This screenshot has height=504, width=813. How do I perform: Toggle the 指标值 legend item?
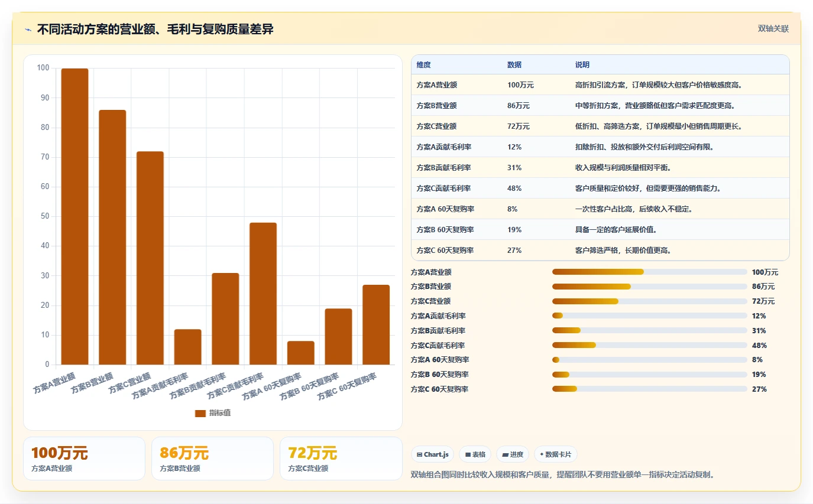tap(213, 413)
